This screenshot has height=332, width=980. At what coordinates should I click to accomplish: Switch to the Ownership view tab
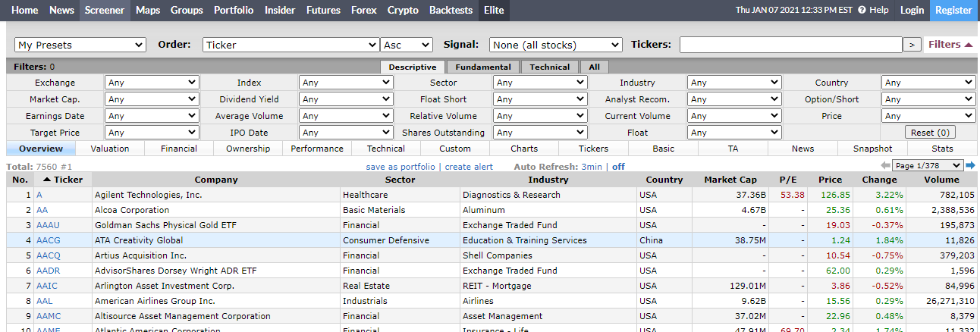[248, 149]
